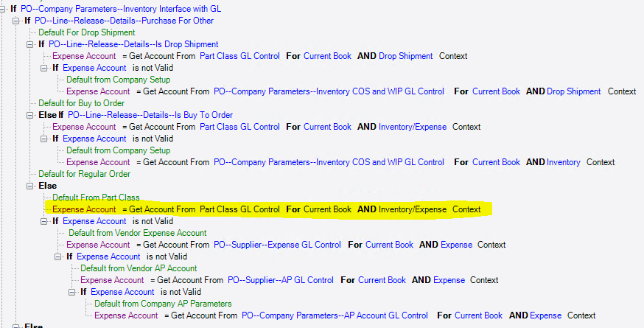Select the yellow highlighted Expense Account rule line
The width and height of the screenshot is (644, 328).
(x=267, y=209)
